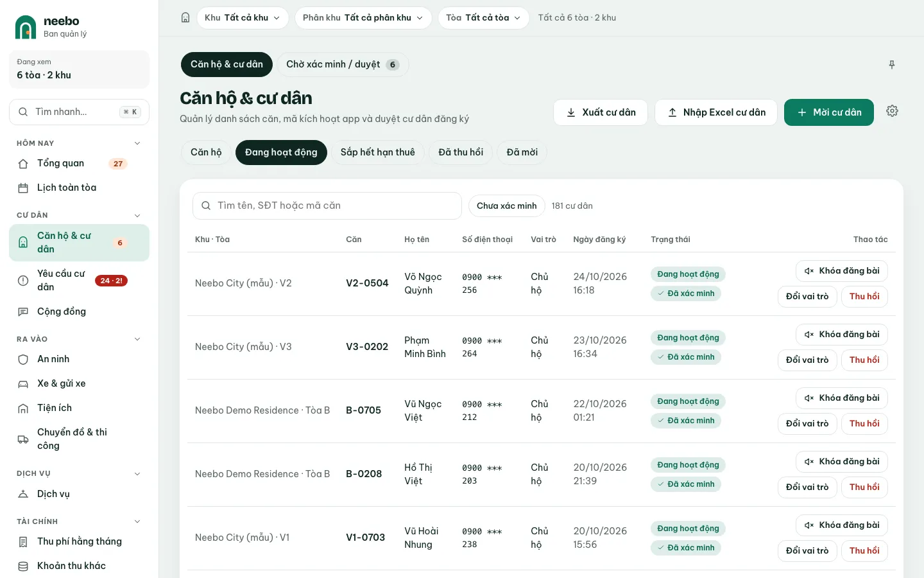
Task: Open settings via the gear icon
Action: pyautogui.click(x=892, y=111)
